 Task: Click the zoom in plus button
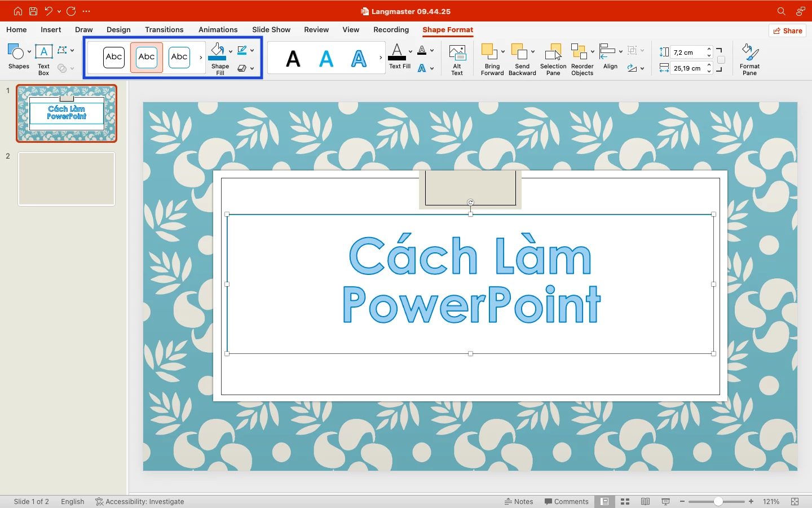751,501
